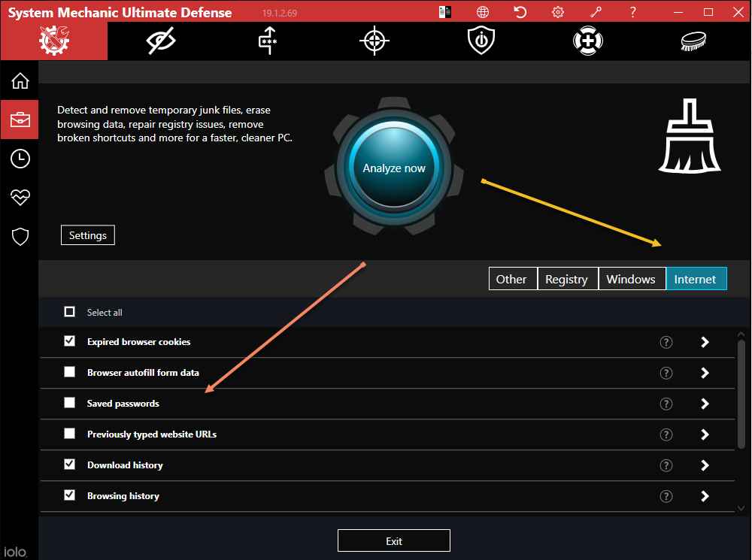Screen dimensions: 752x560
Task: Open the privacy crossed-eye icon tab
Action: (161, 41)
